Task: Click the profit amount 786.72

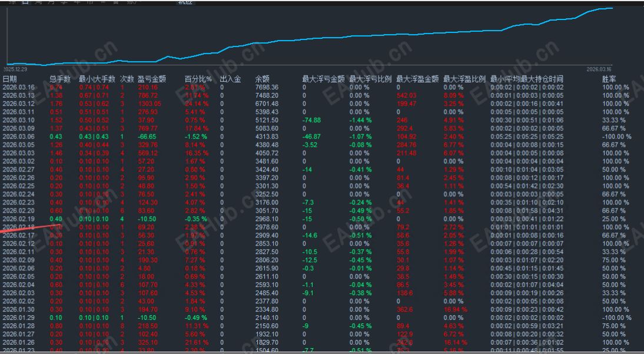Action: tap(147, 95)
